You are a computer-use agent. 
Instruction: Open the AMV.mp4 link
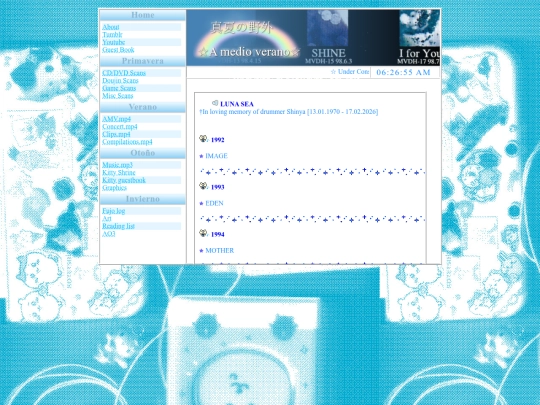(116, 119)
